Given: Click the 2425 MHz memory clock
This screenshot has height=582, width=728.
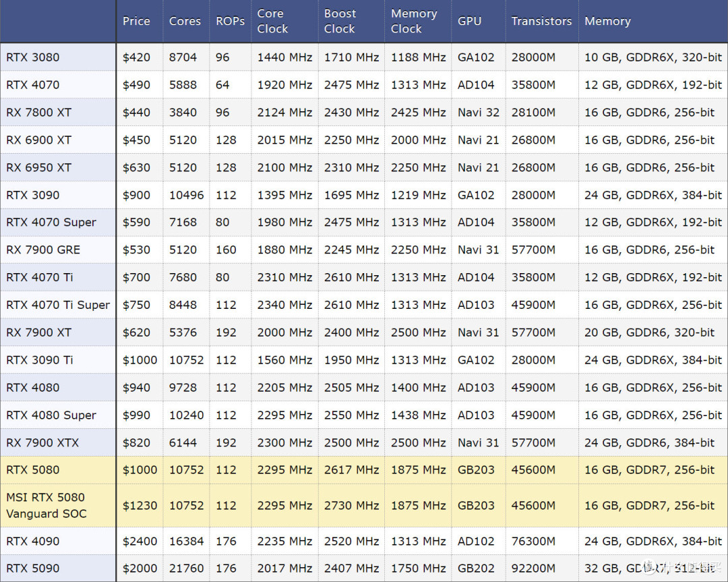Looking at the screenshot, I should click(x=419, y=113).
